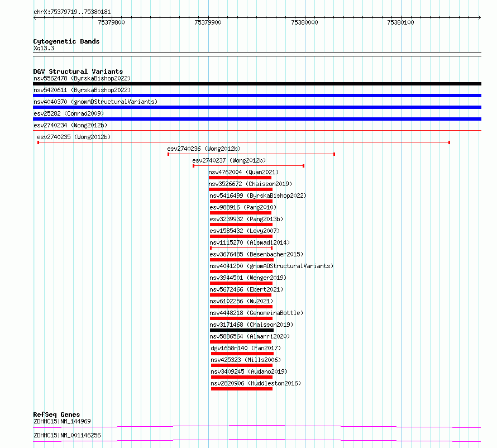Click the thin red span under nsv1115270
The image size is (497, 448).
pos(241,248)
